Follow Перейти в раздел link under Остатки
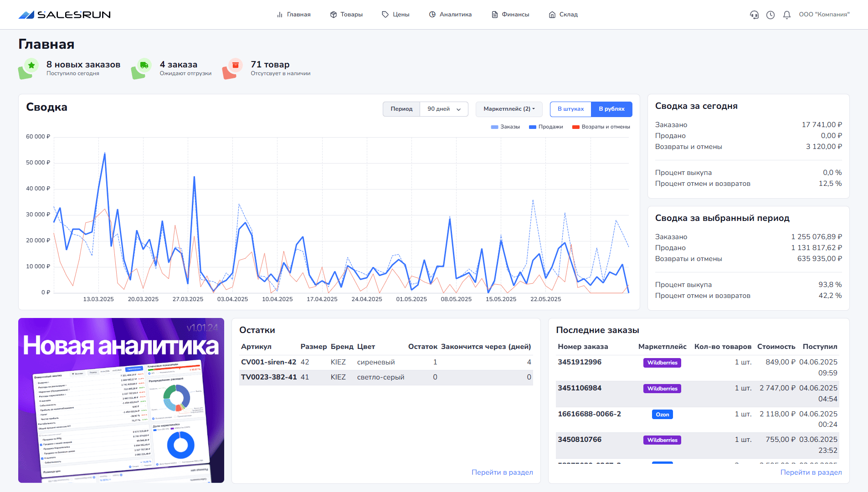 tap(502, 472)
